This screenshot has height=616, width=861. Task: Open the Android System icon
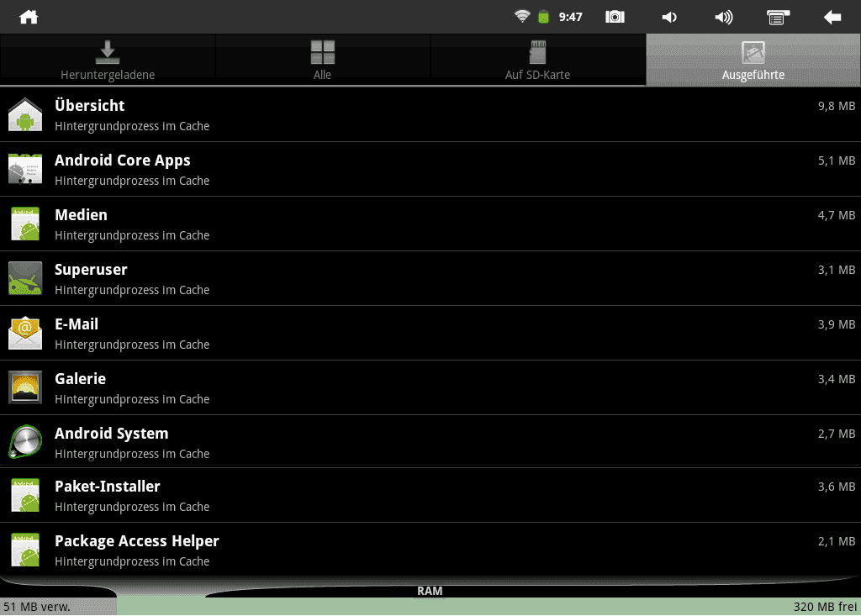pyautogui.click(x=25, y=441)
